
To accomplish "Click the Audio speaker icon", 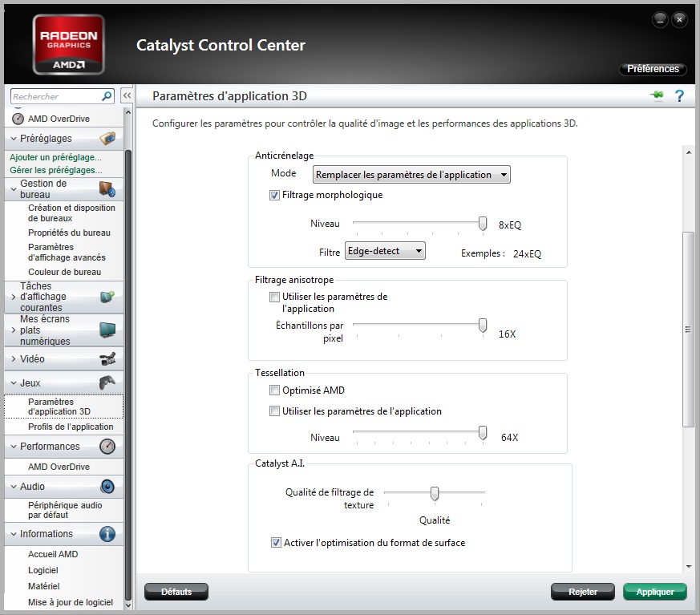I will [107, 487].
